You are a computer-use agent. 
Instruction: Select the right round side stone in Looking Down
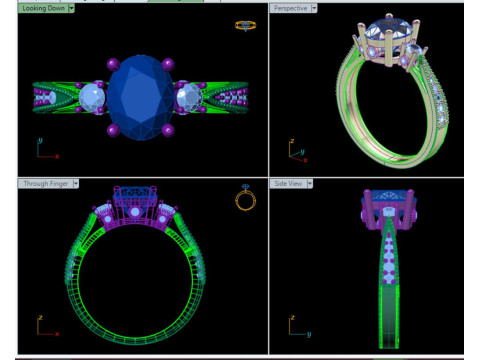point(189,97)
